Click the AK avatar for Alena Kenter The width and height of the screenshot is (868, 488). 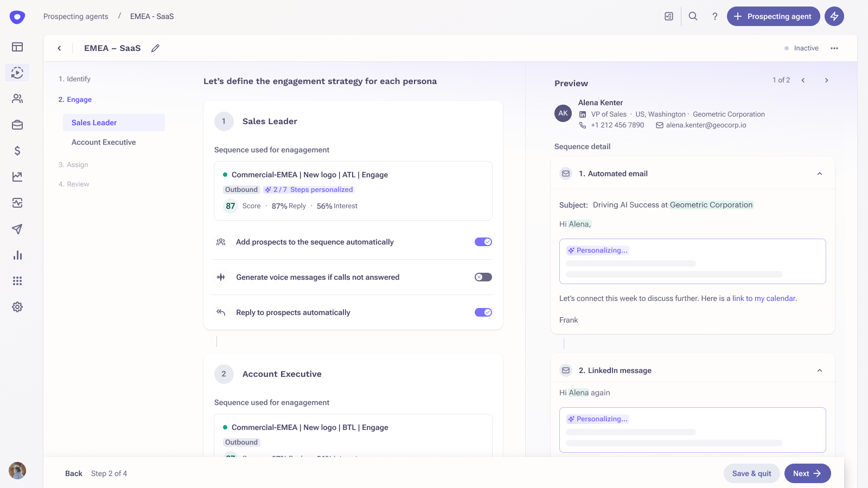click(563, 113)
